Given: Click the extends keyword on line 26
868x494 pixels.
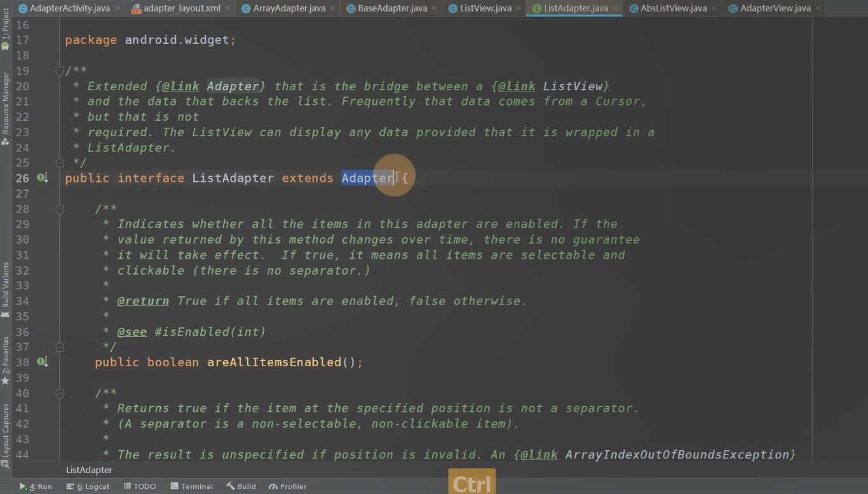Looking at the screenshot, I should tap(308, 178).
